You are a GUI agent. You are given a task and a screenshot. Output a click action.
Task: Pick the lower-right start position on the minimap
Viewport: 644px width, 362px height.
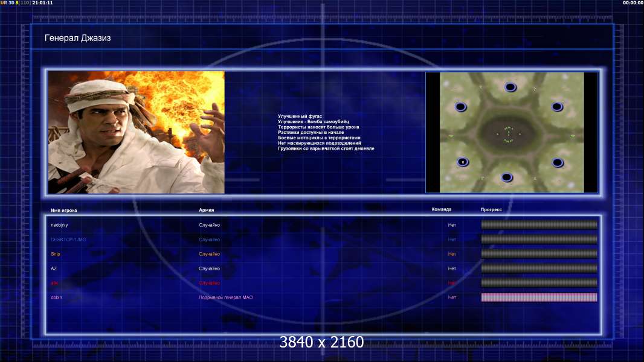[x=557, y=162]
